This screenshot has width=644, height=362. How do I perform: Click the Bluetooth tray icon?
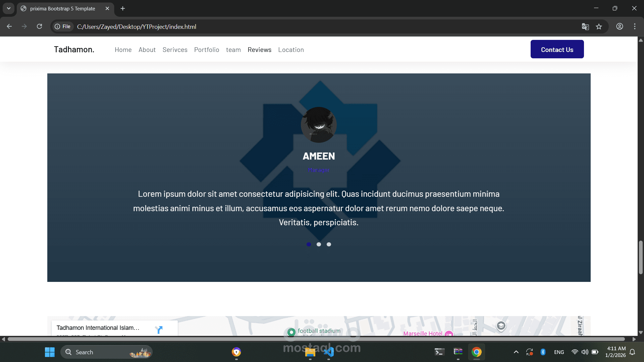click(x=543, y=352)
